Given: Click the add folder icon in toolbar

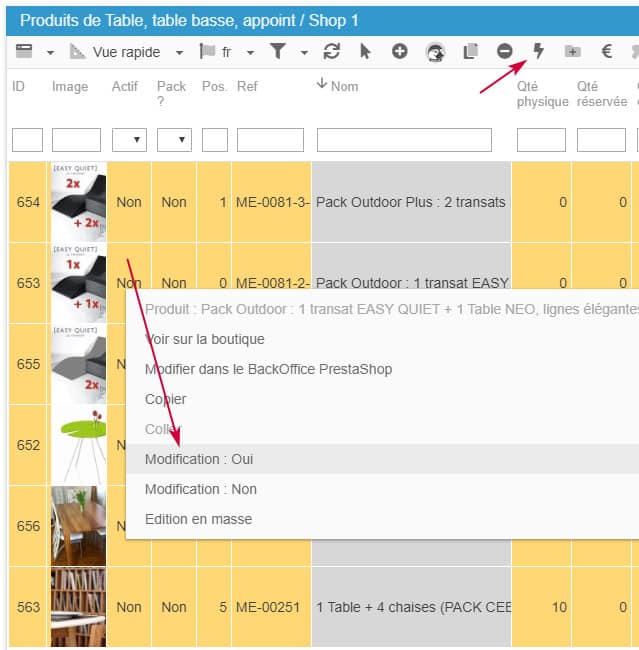Looking at the screenshot, I should coord(572,51).
